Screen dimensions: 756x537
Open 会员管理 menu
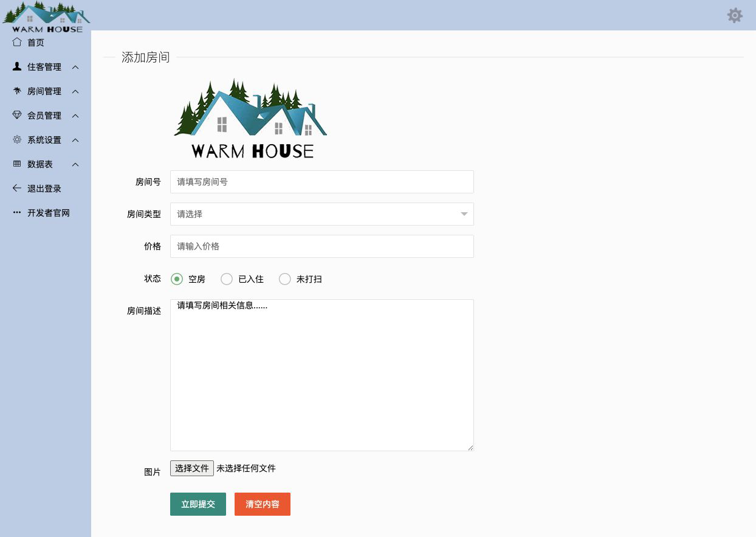pos(46,116)
